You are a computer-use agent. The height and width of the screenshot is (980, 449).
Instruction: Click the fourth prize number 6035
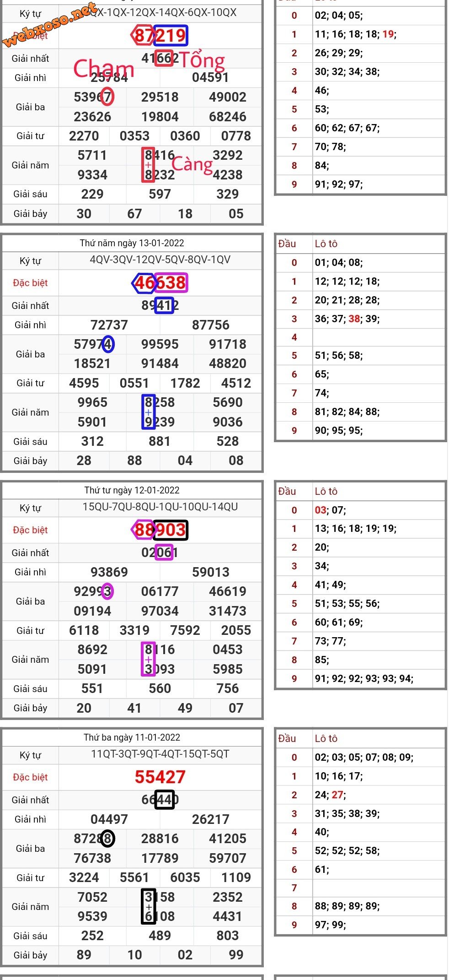coord(185,877)
